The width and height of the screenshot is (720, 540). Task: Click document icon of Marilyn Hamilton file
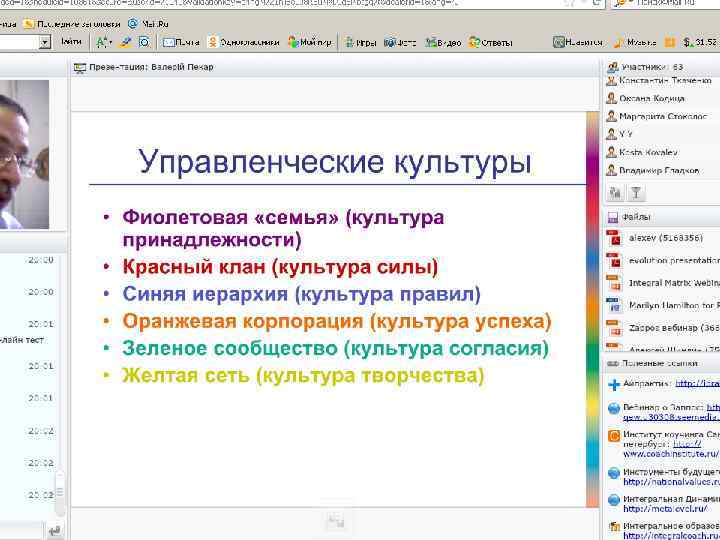(x=613, y=305)
